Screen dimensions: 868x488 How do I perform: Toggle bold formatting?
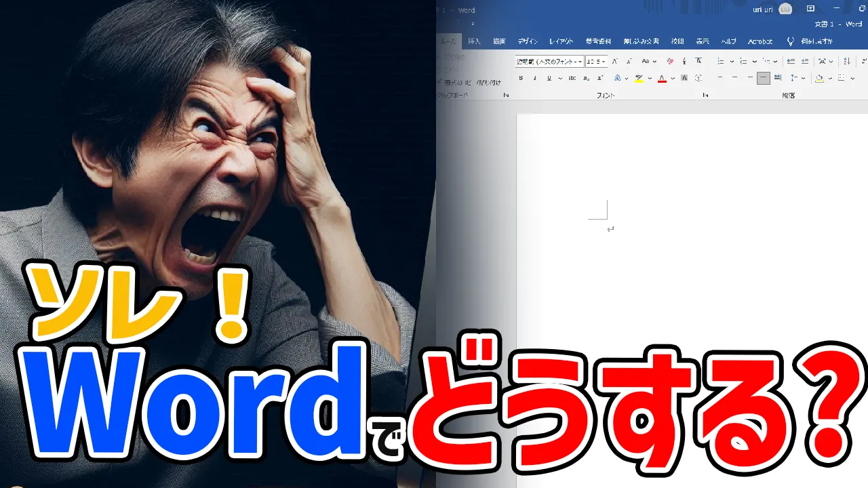click(x=521, y=79)
